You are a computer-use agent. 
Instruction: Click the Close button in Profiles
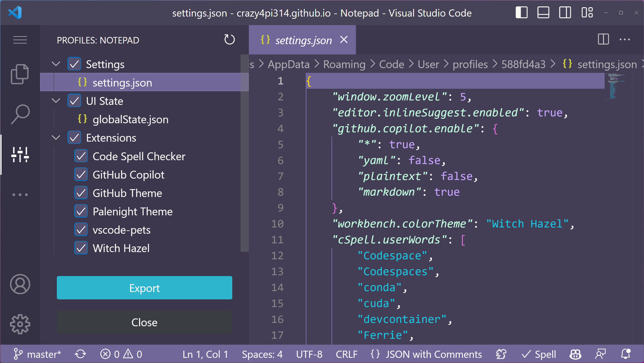(144, 322)
